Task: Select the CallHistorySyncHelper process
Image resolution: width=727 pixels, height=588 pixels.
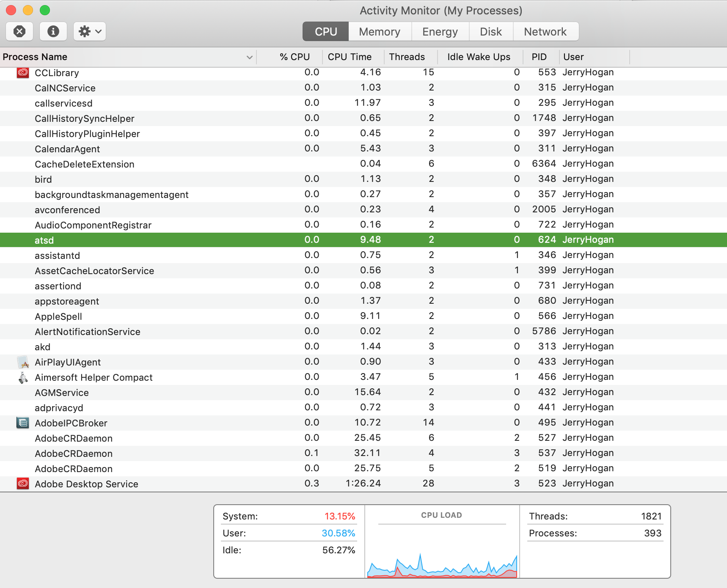Action: [x=363, y=118]
